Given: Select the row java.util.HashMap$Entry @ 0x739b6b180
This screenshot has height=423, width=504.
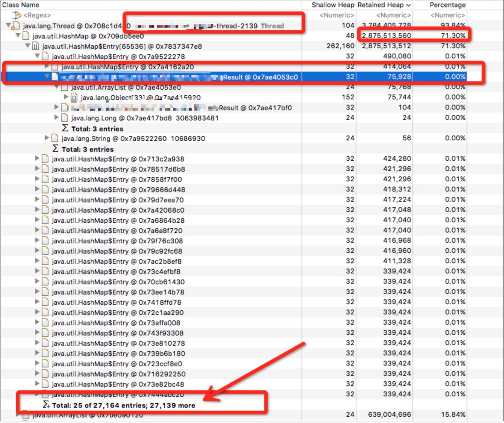Looking at the screenshot, I should (x=233, y=353).
